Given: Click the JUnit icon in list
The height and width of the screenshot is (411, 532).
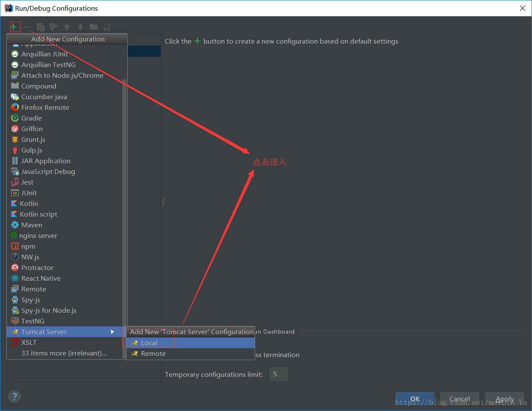Looking at the screenshot, I should pyautogui.click(x=15, y=193).
